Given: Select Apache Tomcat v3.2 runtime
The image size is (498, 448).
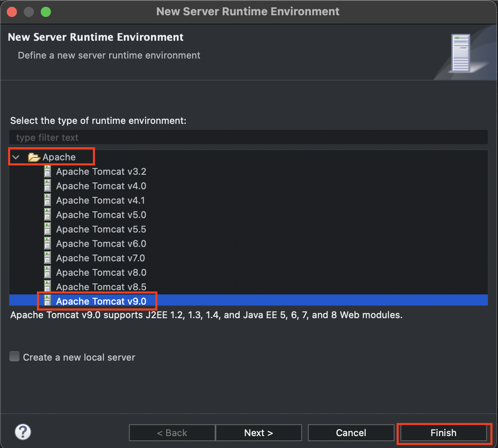Looking at the screenshot, I should click(x=101, y=171).
